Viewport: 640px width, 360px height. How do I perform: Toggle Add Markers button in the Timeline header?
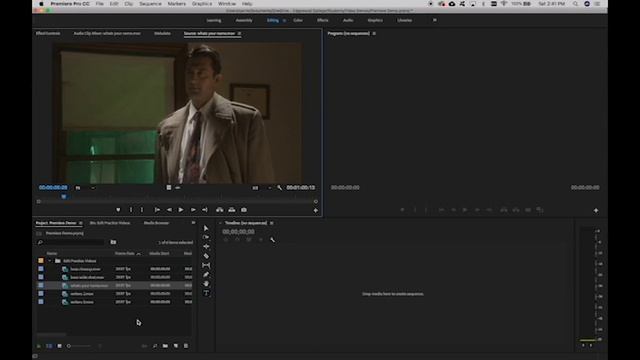click(x=261, y=240)
